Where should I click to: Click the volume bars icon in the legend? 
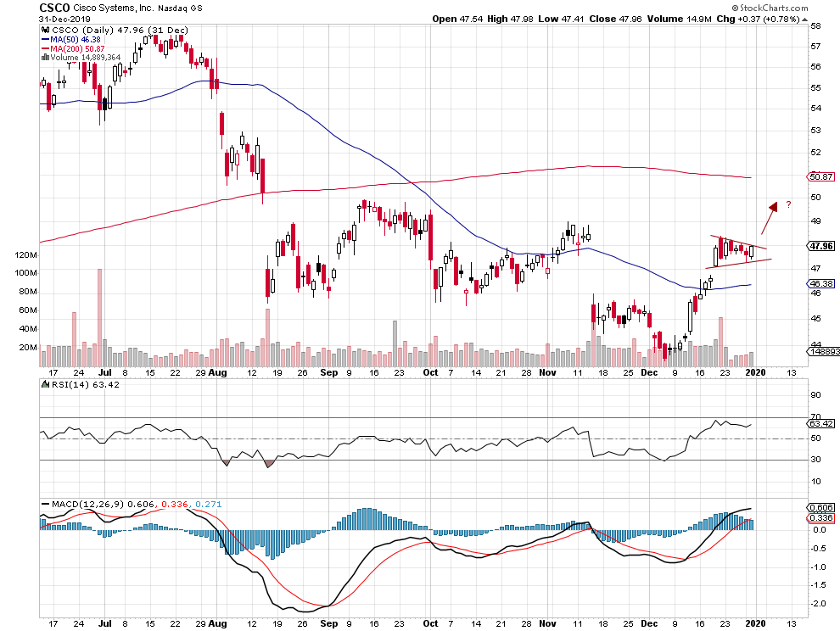(x=46, y=57)
